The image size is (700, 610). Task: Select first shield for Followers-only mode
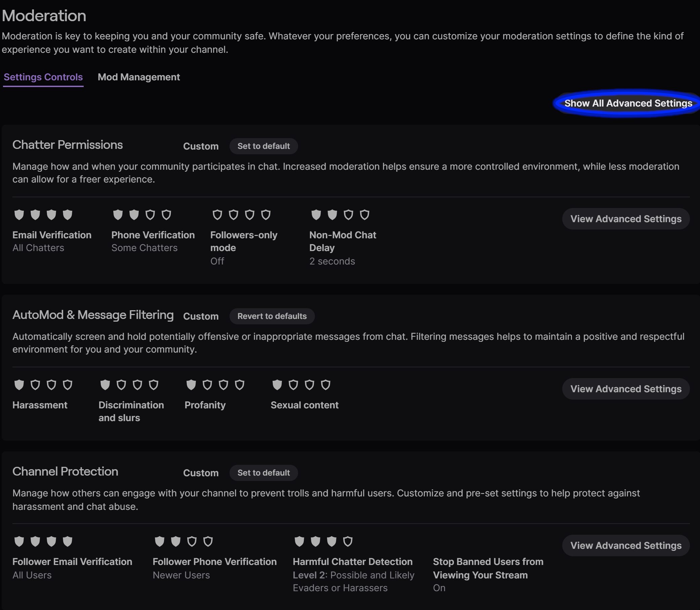217,215
